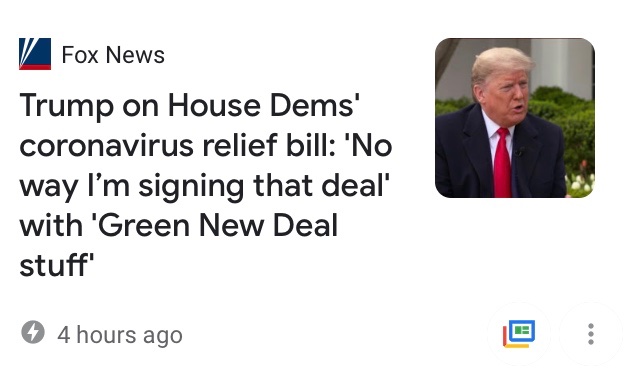Click the "4 hours ago" timestamp
This screenshot has height=387, width=627.
tap(120, 335)
